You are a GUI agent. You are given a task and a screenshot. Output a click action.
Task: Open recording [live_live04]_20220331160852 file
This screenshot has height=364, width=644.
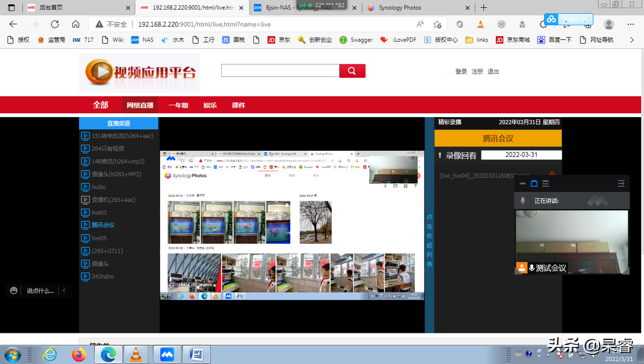point(485,175)
